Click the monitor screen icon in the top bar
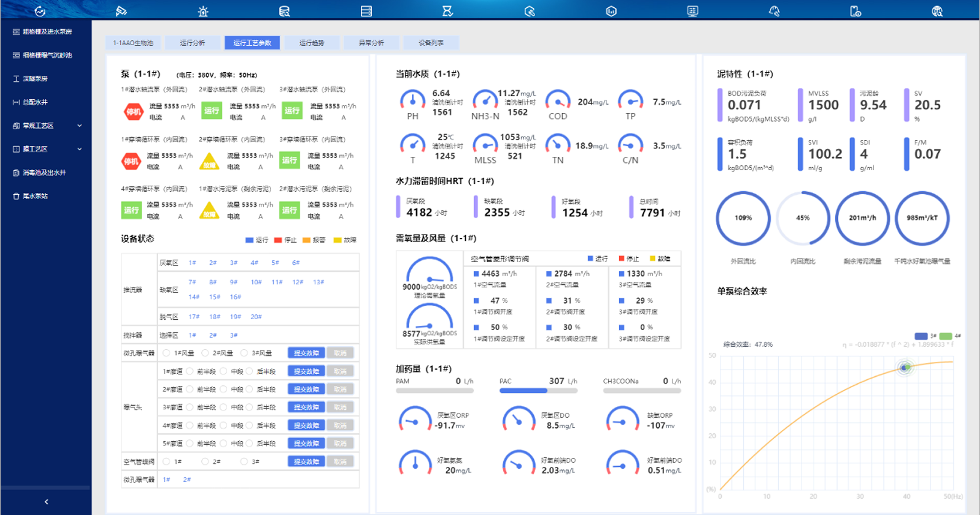This screenshot has height=515, width=980. [x=692, y=11]
